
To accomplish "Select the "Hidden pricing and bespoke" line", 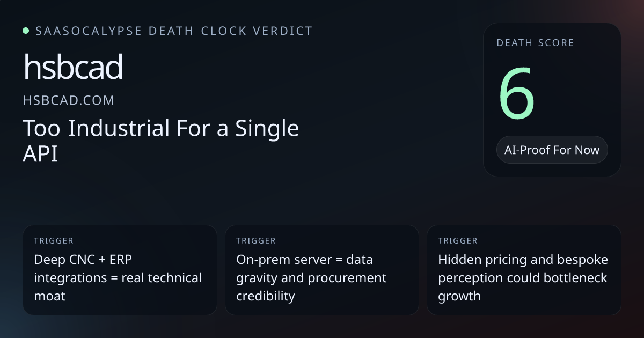I will coord(523,260).
